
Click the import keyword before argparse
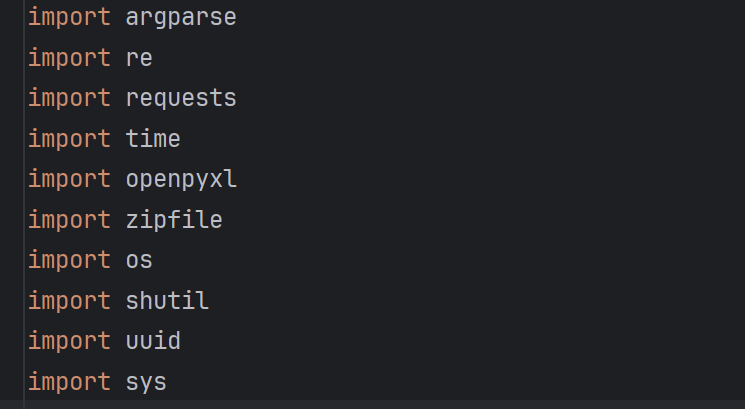click(69, 17)
